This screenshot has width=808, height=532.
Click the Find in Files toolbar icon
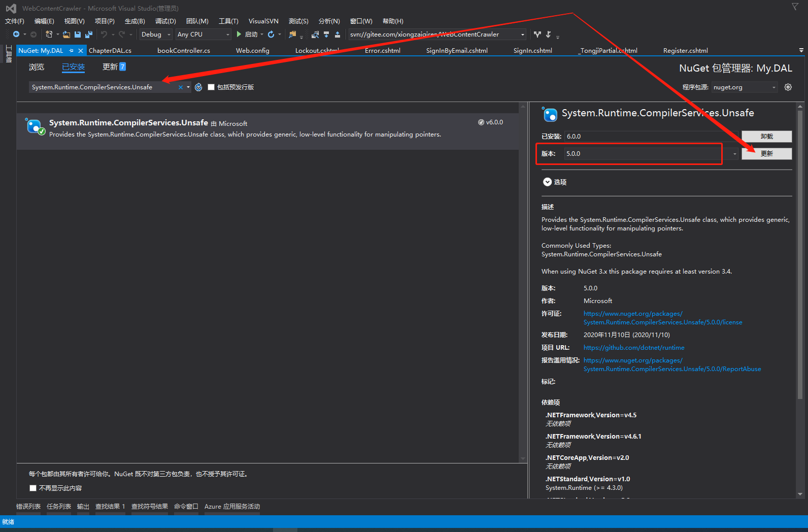tap(292, 35)
